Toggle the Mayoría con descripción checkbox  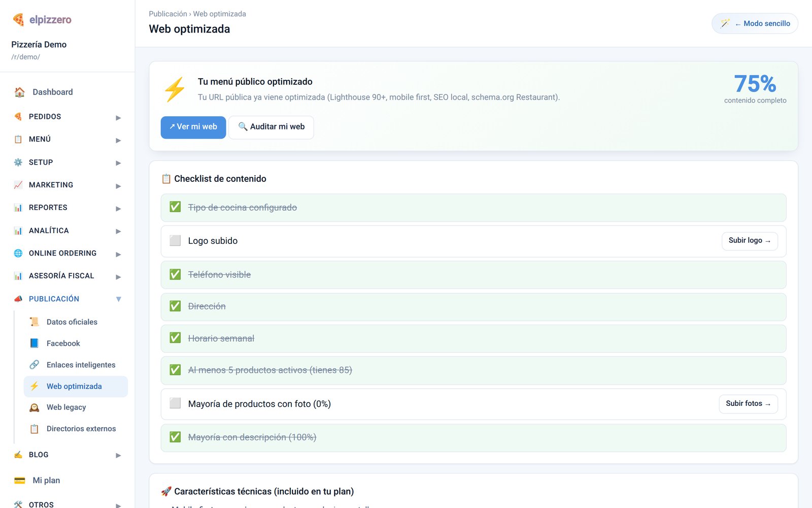coord(175,437)
